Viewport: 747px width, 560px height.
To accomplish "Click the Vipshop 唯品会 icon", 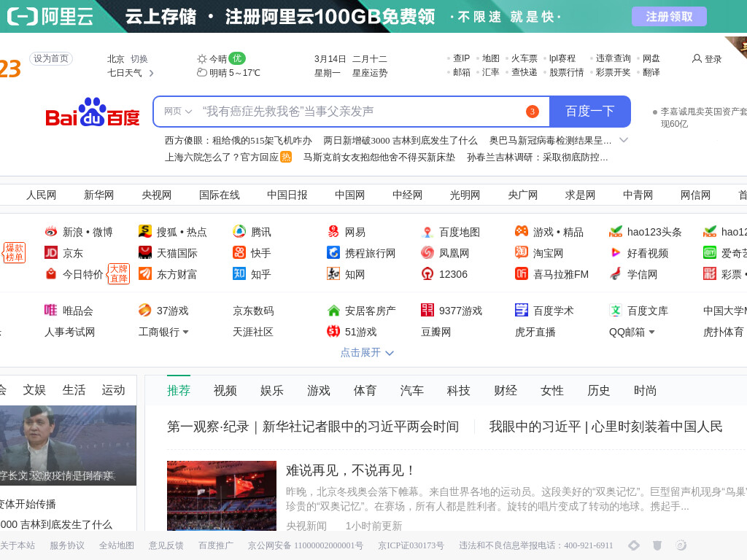I will point(51,310).
